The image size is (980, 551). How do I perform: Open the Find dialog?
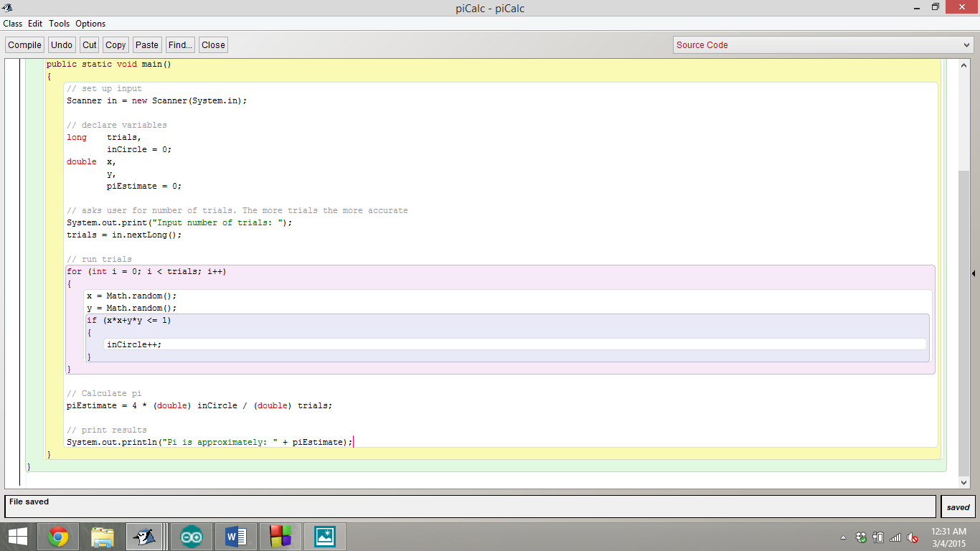(x=179, y=44)
